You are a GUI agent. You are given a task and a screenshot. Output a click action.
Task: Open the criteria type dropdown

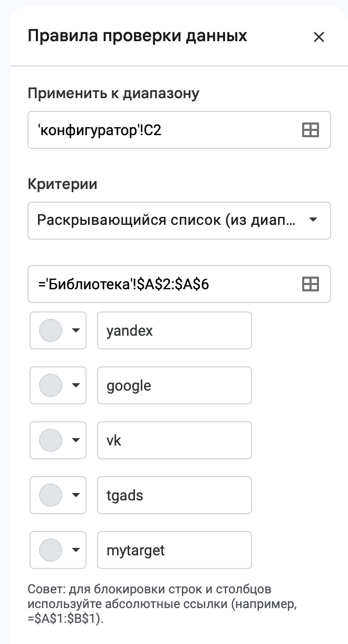pos(179,221)
